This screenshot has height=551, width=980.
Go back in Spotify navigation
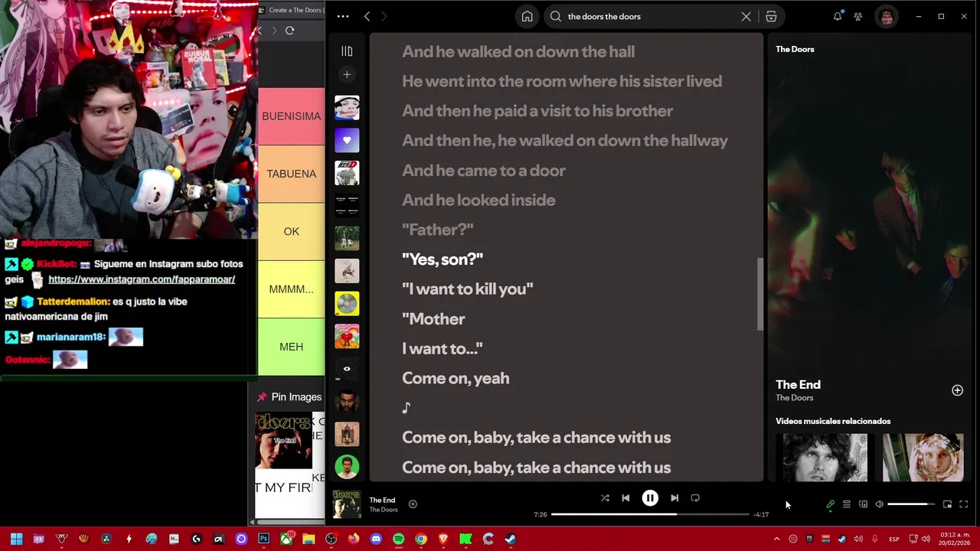367,16
